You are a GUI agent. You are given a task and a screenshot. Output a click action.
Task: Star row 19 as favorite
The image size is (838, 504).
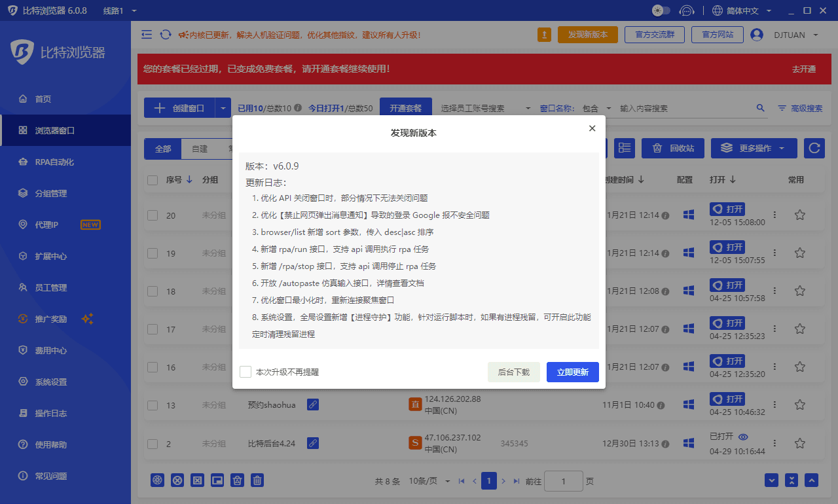[799, 253]
